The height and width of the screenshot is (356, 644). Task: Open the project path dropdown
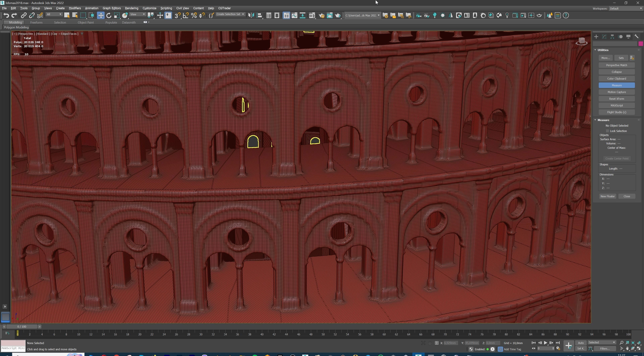(x=362, y=15)
